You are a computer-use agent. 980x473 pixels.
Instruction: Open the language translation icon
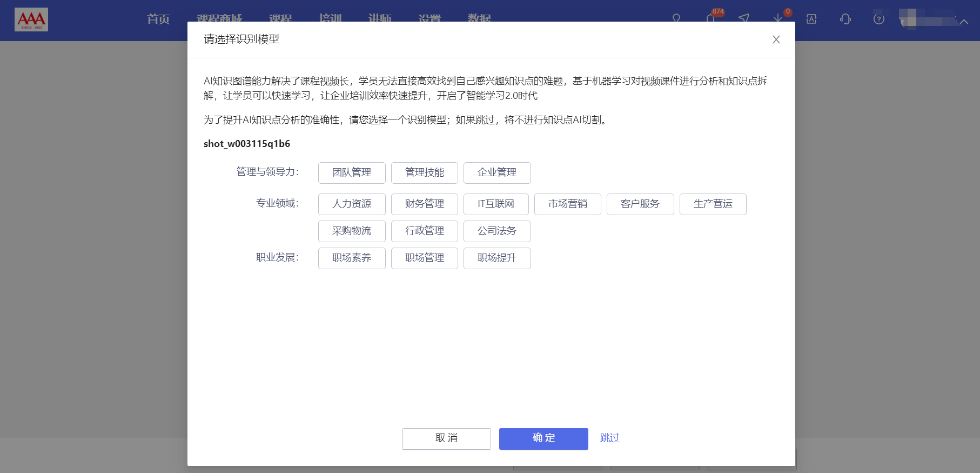point(811,19)
